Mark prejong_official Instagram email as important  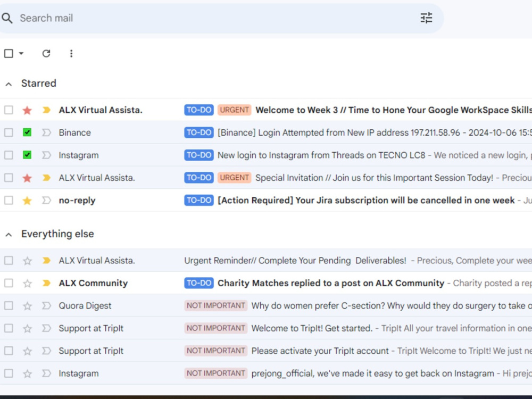46,373
